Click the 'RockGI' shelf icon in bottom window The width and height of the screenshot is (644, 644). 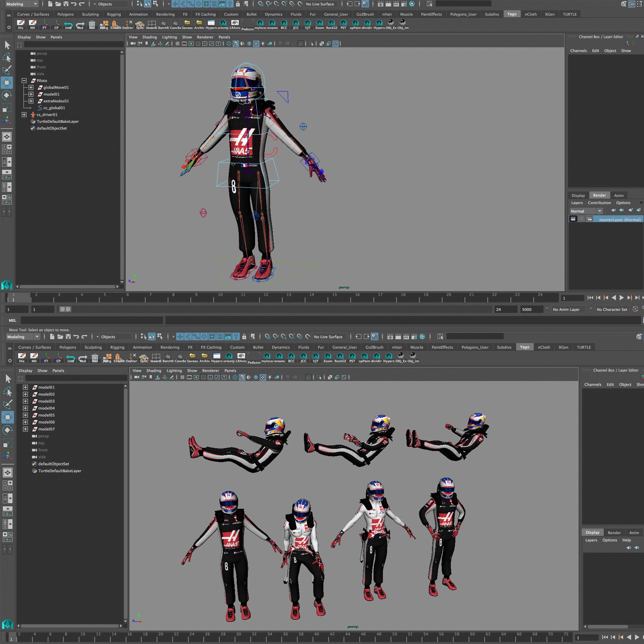coord(340,358)
